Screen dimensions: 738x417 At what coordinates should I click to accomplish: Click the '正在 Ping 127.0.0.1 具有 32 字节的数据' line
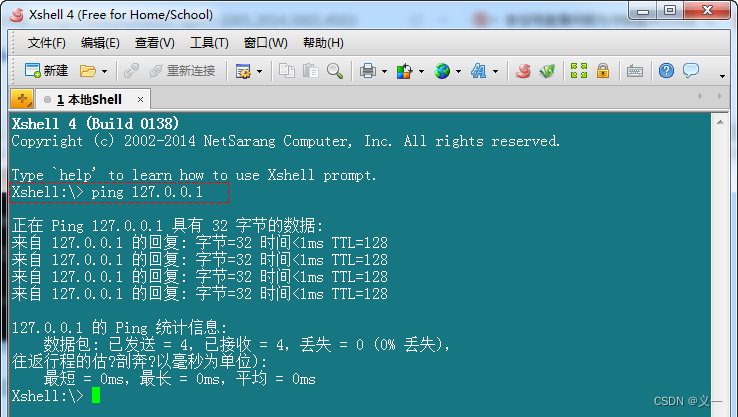coord(168,226)
